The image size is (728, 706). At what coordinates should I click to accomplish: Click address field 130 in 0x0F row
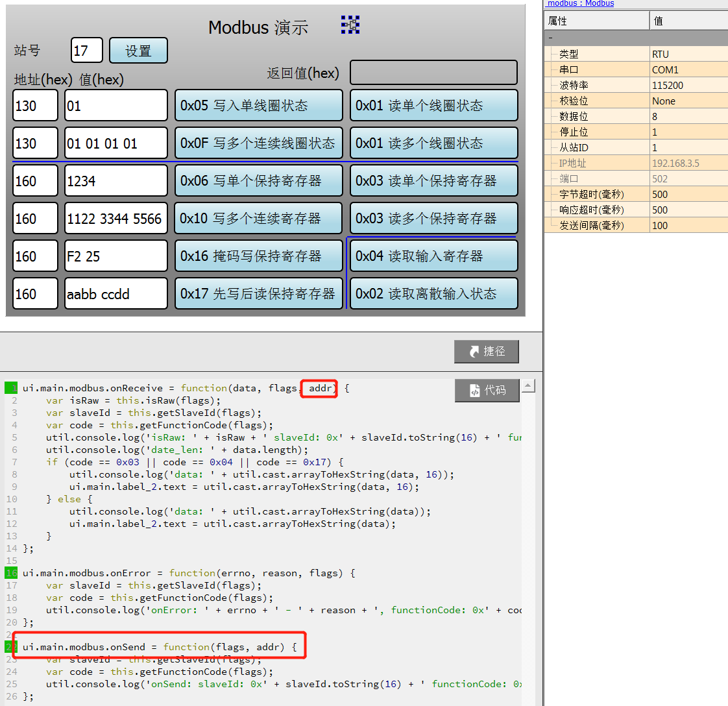point(35,143)
